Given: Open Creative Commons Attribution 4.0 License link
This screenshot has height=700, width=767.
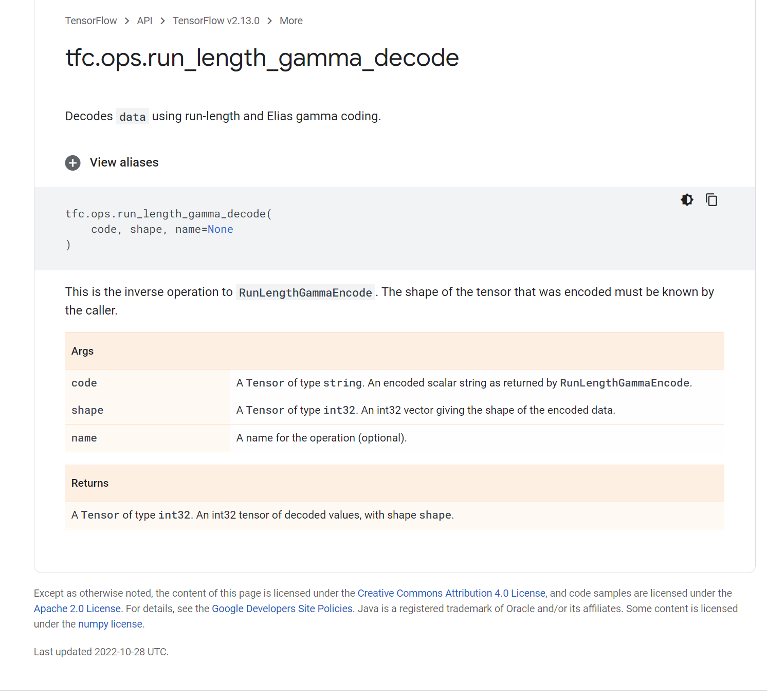Looking at the screenshot, I should coord(451,593).
